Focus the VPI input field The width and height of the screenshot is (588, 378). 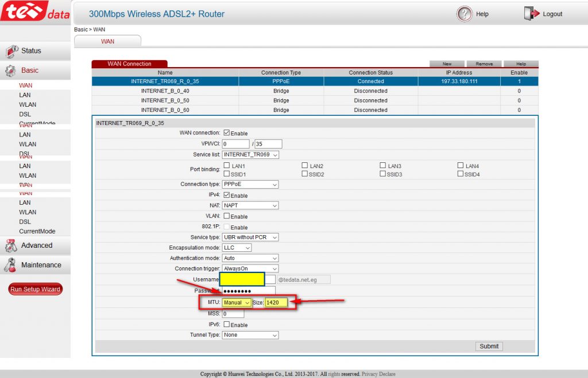[236, 144]
